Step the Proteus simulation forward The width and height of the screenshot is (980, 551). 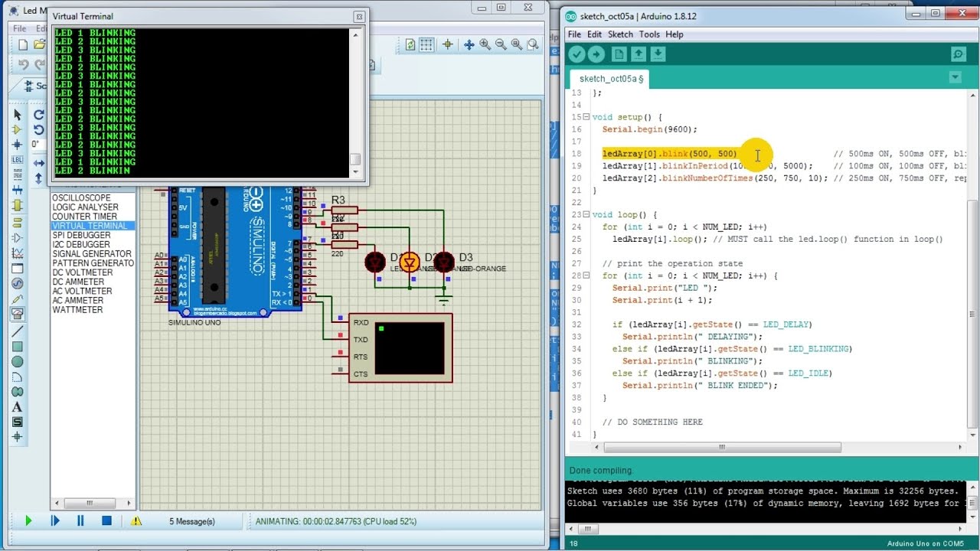point(54,521)
